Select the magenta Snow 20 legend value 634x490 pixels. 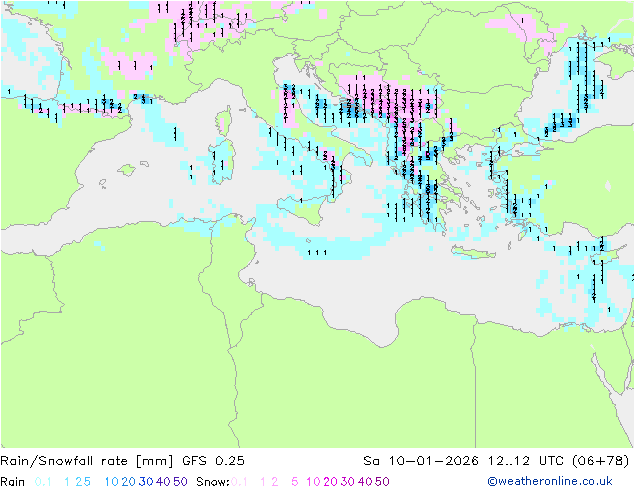(x=330, y=482)
